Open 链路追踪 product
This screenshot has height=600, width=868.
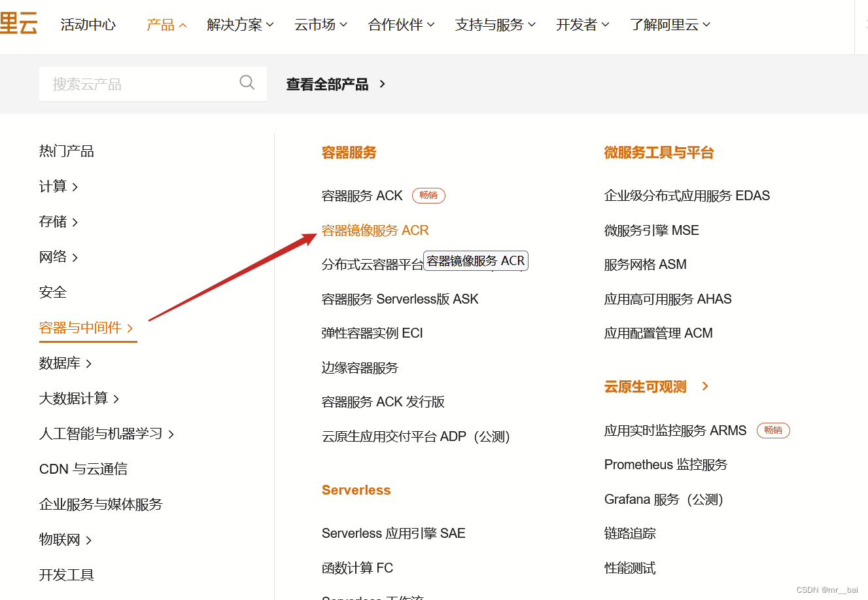click(x=630, y=533)
